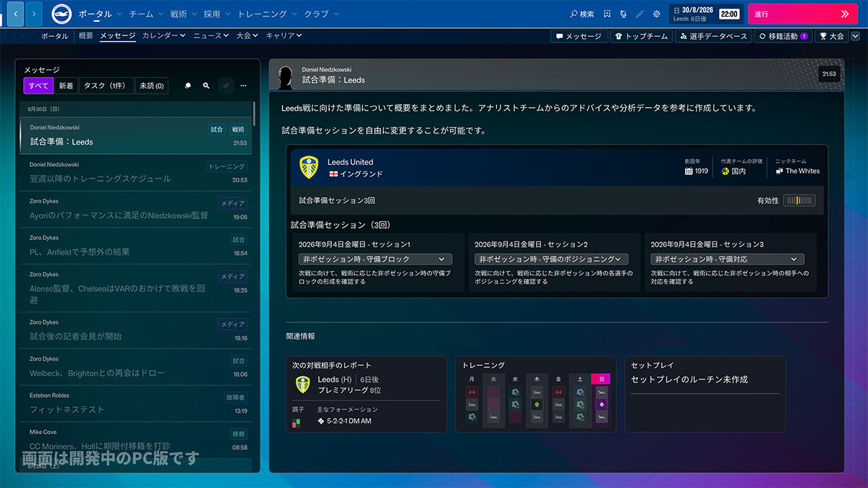Click the formation icon next to 5-2-2-1 DM AM
The width and height of the screenshot is (868, 488).
[321, 421]
